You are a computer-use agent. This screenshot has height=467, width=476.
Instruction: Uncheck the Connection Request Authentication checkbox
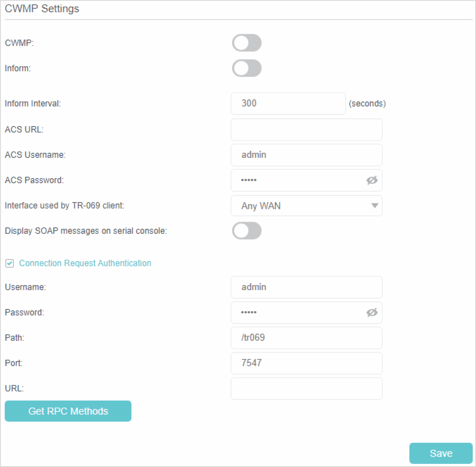tap(10, 263)
